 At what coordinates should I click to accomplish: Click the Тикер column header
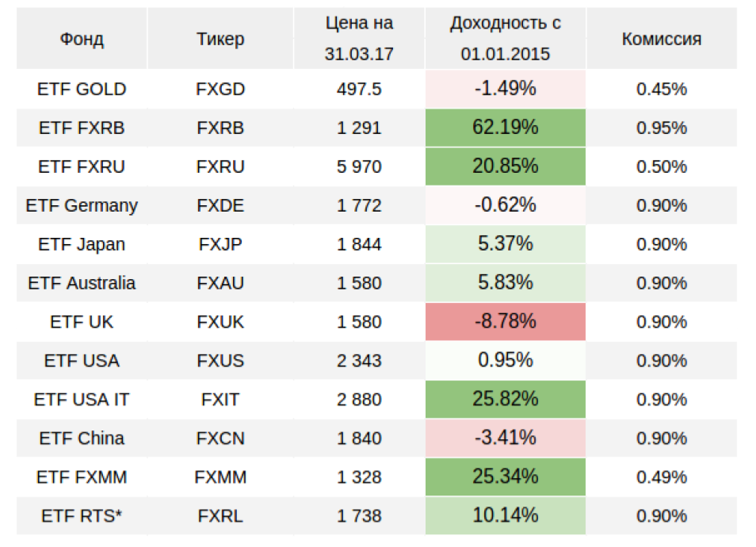tap(220, 39)
